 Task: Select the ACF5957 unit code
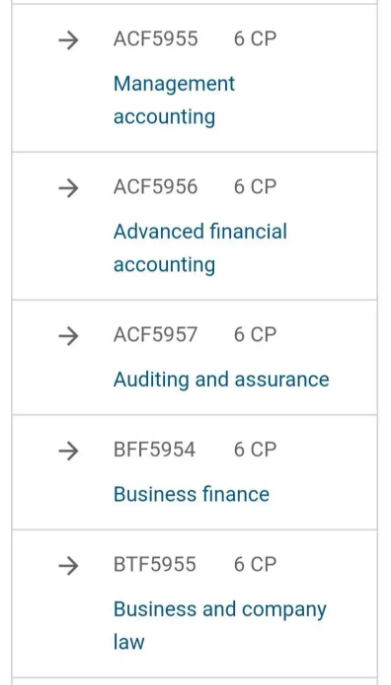point(156,335)
